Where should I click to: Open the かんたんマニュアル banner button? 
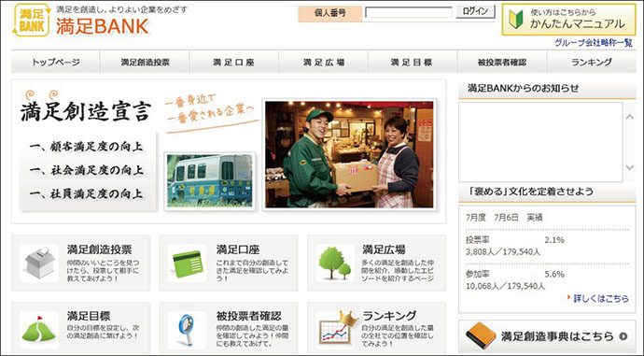[x=568, y=20]
